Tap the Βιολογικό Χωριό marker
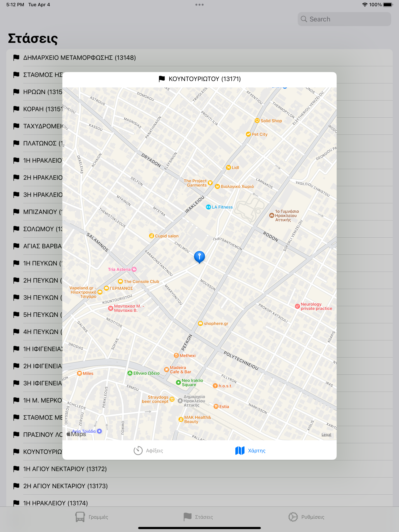Viewport: 399px width, 532px height. [217, 186]
